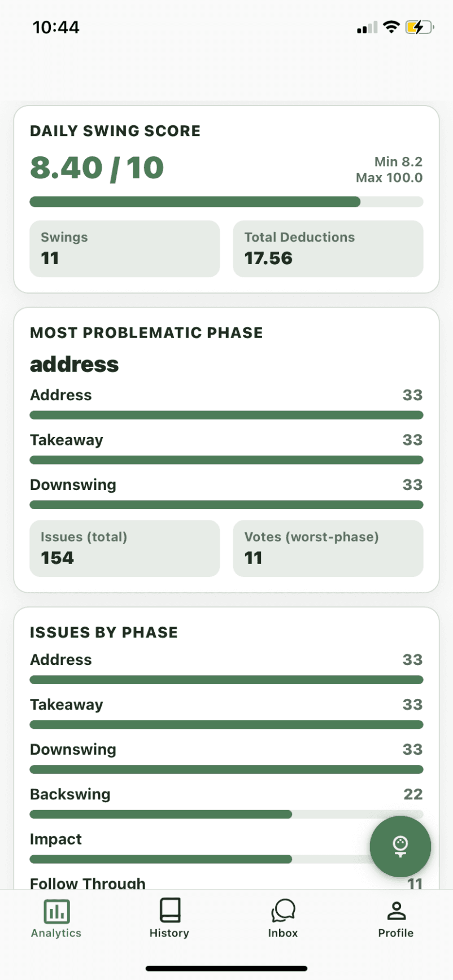Image resolution: width=453 pixels, height=980 pixels.
Task: Select the Analytics bar-chart icon
Action: 55,911
